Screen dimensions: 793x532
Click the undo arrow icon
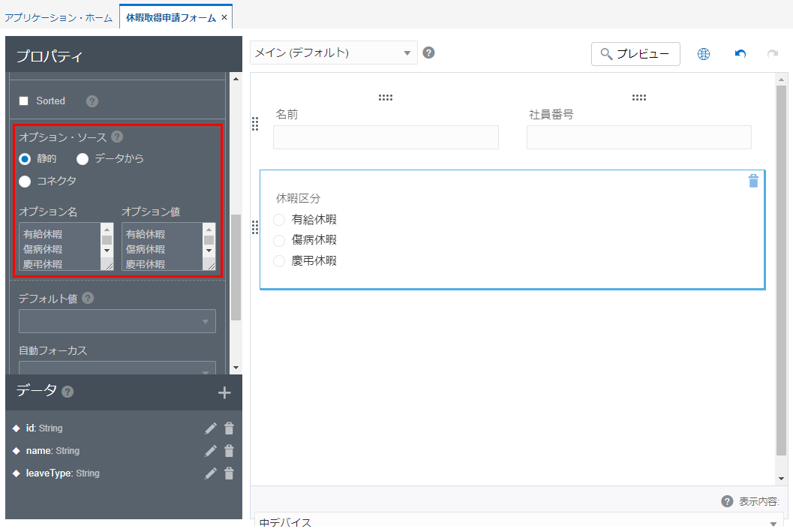[x=740, y=54]
